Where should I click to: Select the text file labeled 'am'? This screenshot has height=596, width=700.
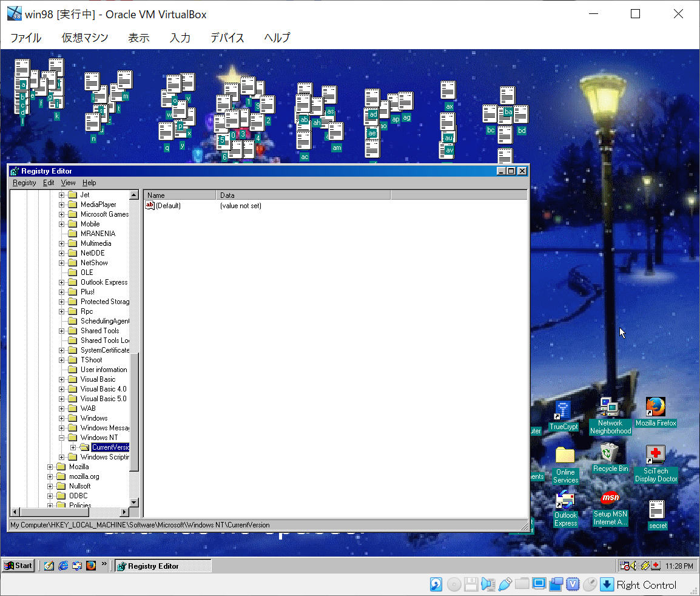tap(336, 138)
